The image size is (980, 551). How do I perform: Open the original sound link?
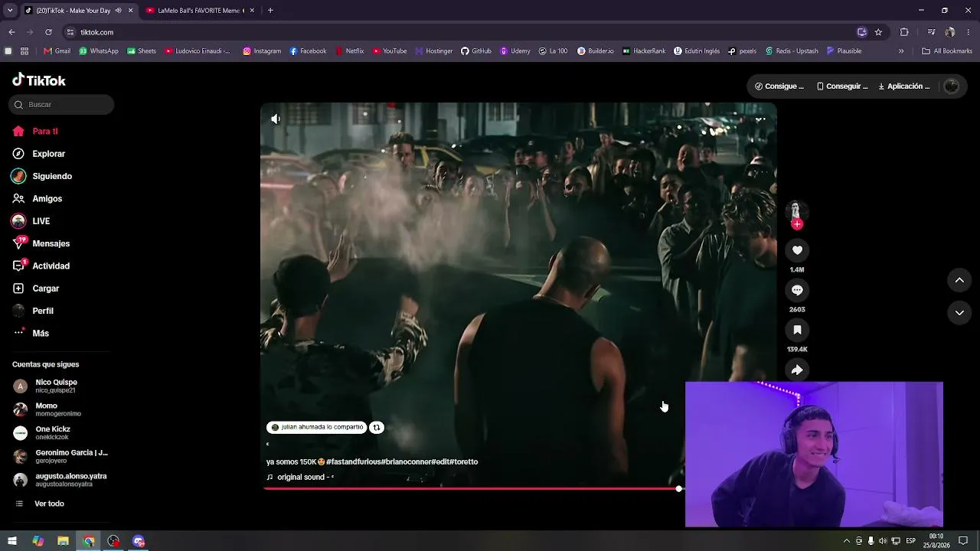300,477
